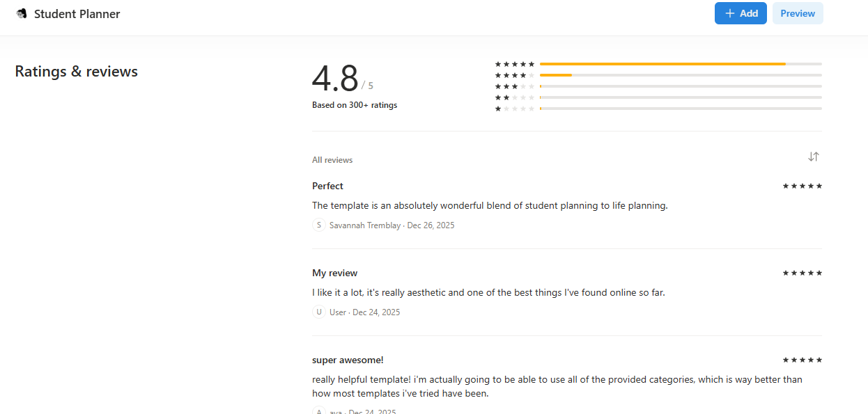Click star rating on My review
Screen dimensions: 868x414
coord(802,273)
